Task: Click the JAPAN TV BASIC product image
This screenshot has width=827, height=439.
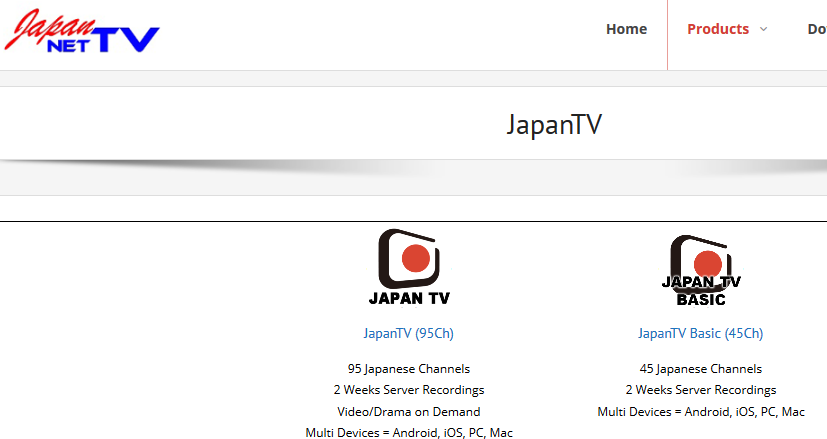Action: pos(701,270)
